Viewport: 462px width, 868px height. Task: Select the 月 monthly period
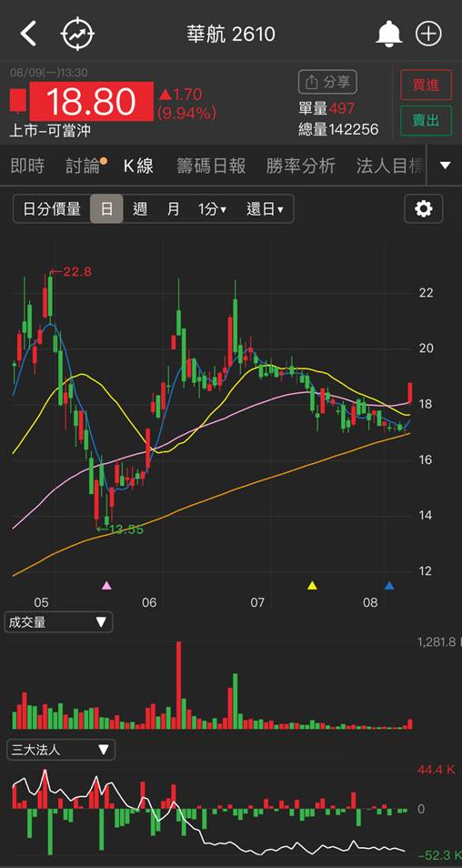pos(173,208)
